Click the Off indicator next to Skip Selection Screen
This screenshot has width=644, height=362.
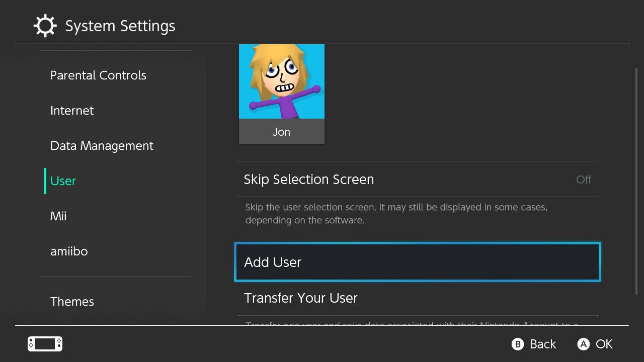pos(583,179)
